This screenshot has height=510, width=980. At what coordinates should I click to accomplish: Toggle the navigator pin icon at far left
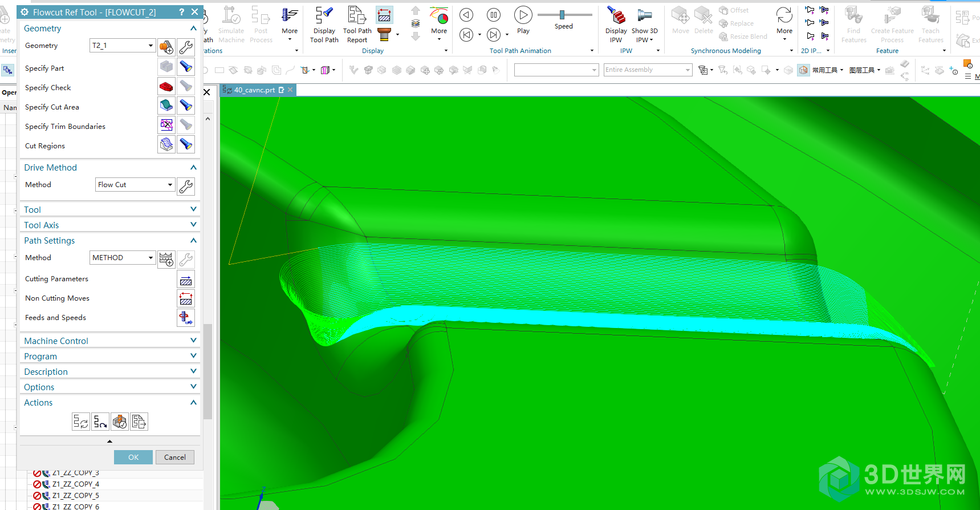point(7,70)
